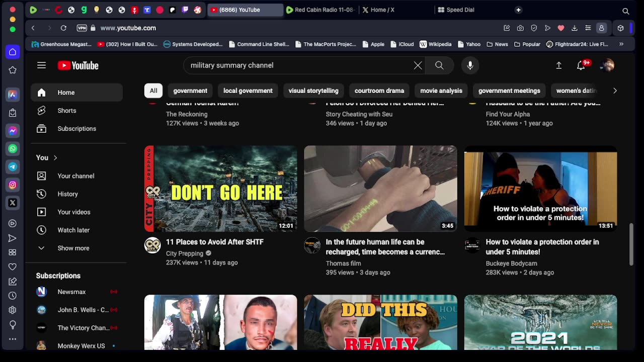The width and height of the screenshot is (644, 362).
Task: Click the extensions cube icon
Action: point(620,28)
